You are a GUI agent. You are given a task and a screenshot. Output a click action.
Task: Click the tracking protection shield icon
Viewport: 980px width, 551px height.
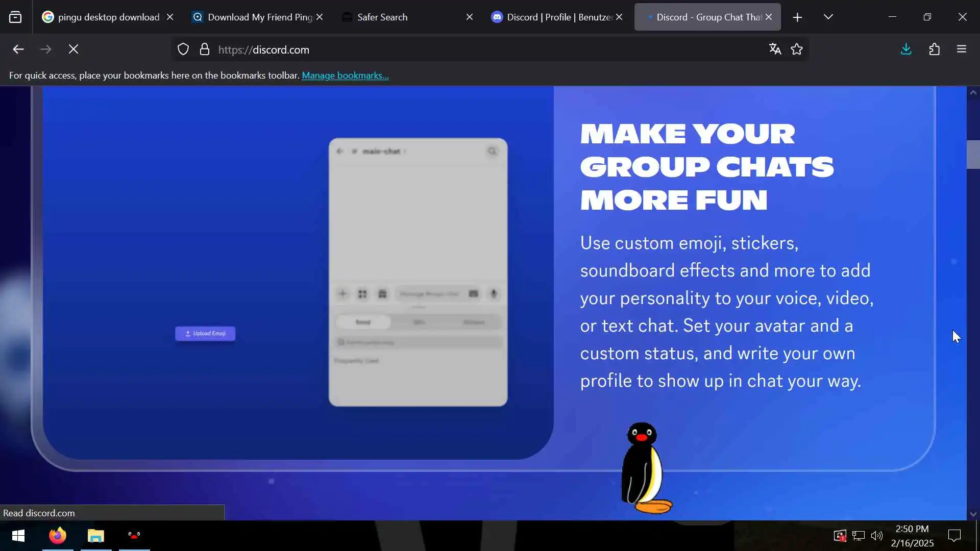(183, 49)
